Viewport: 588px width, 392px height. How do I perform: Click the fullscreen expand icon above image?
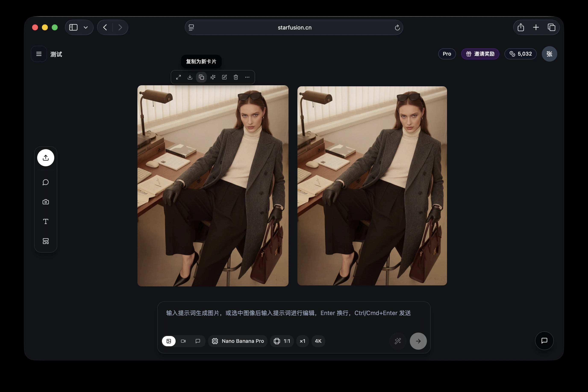click(x=178, y=77)
